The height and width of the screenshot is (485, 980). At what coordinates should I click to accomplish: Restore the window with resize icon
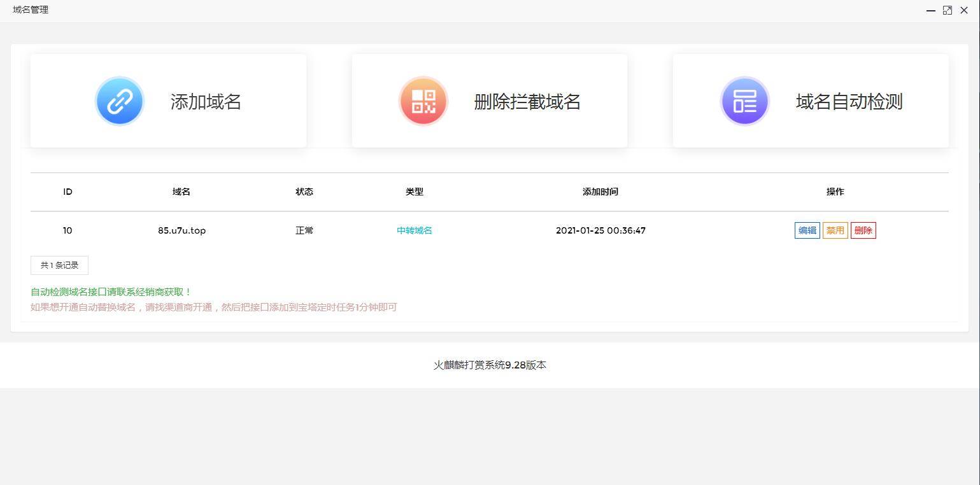(x=947, y=10)
